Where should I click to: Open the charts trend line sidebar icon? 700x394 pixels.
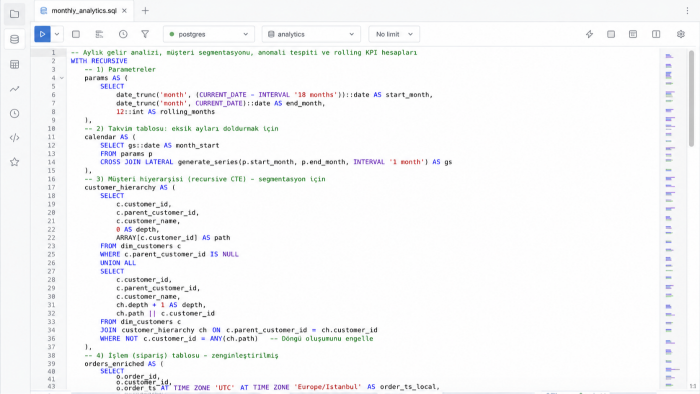pyautogui.click(x=14, y=89)
